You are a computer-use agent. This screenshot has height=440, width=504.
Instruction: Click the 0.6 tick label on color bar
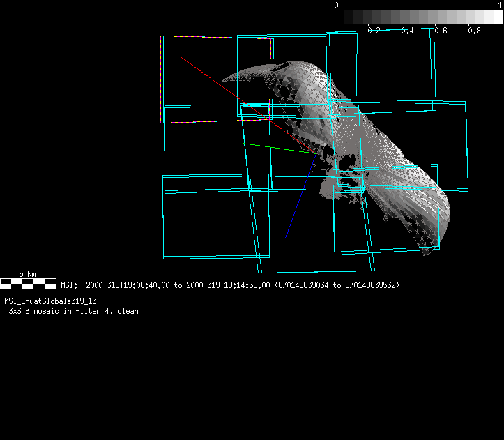[x=441, y=31]
